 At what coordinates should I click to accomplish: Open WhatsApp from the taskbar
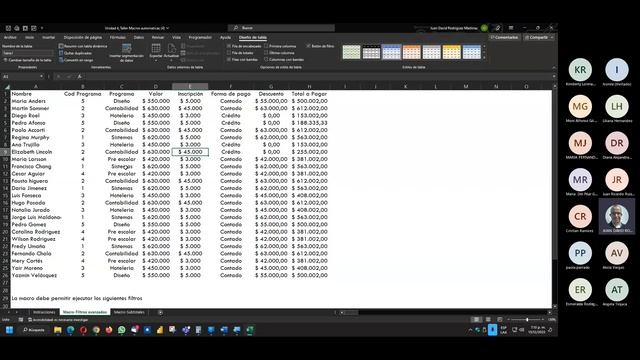point(122,330)
